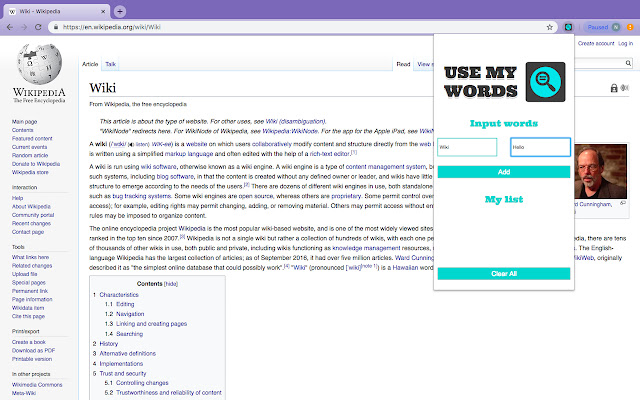The width and height of the screenshot is (640, 400).
Task: Jump to Characteristics in contents
Action: click(119, 295)
